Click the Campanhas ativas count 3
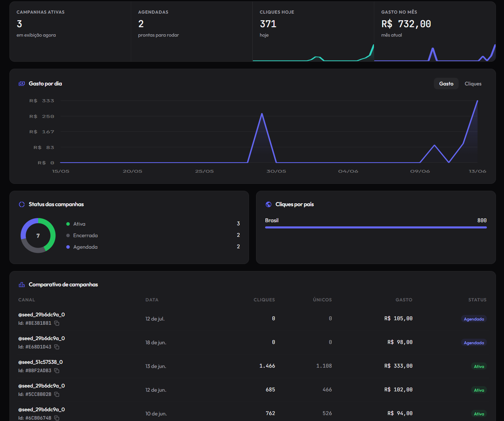Image resolution: width=504 pixels, height=421 pixels. point(20,24)
